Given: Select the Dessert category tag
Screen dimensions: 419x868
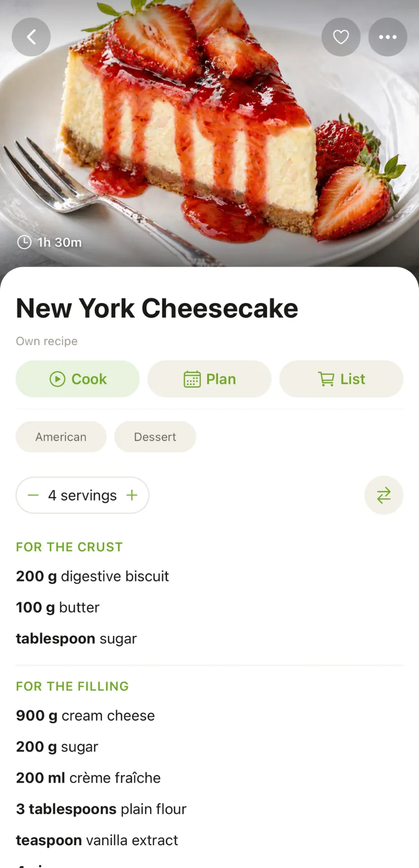Looking at the screenshot, I should [155, 437].
